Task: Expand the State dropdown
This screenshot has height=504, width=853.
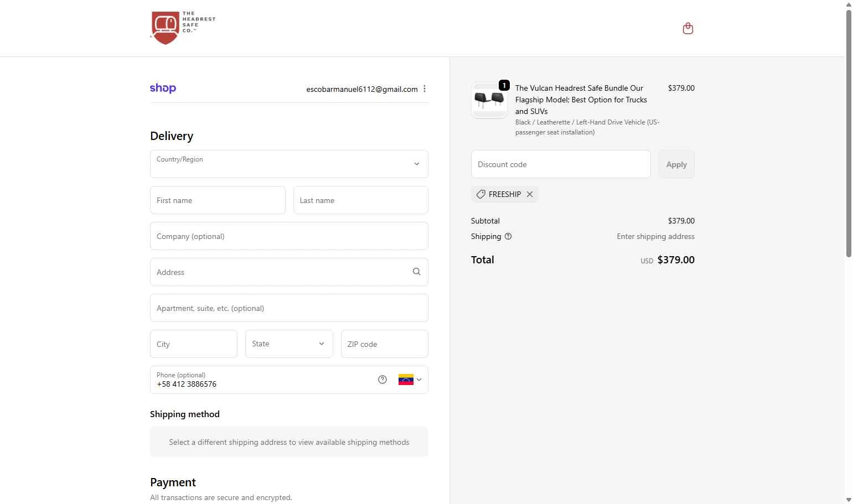Action: click(x=289, y=344)
